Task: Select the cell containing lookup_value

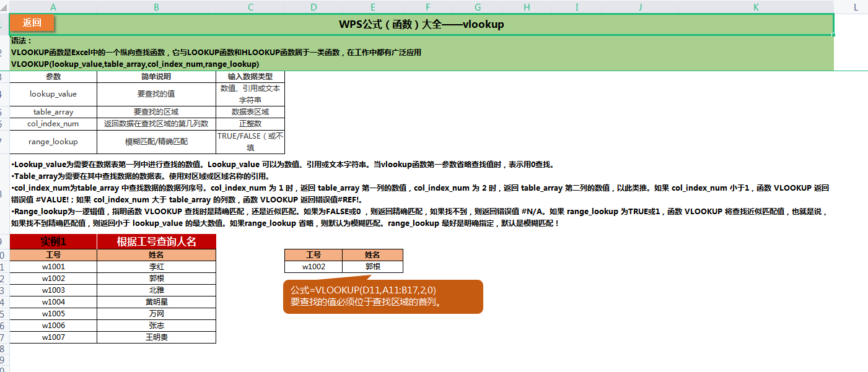Action: tap(53, 93)
